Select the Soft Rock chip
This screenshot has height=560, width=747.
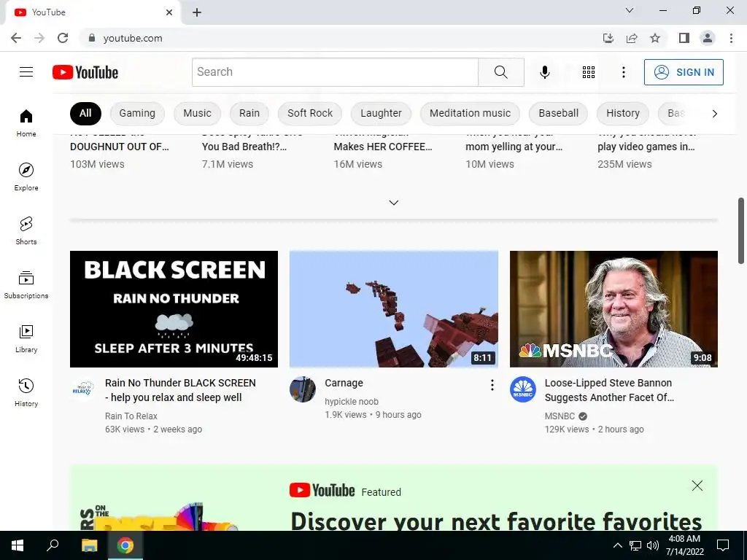[310, 113]
